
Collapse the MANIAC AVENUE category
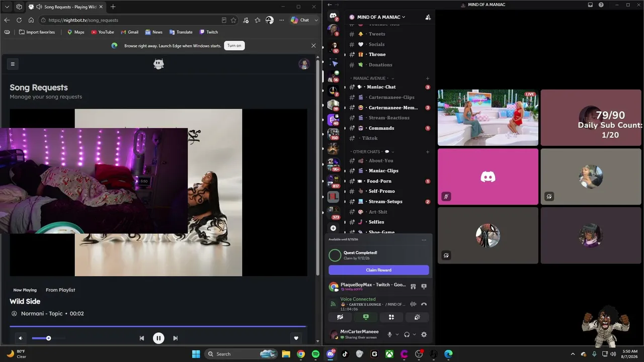point(373,78)
